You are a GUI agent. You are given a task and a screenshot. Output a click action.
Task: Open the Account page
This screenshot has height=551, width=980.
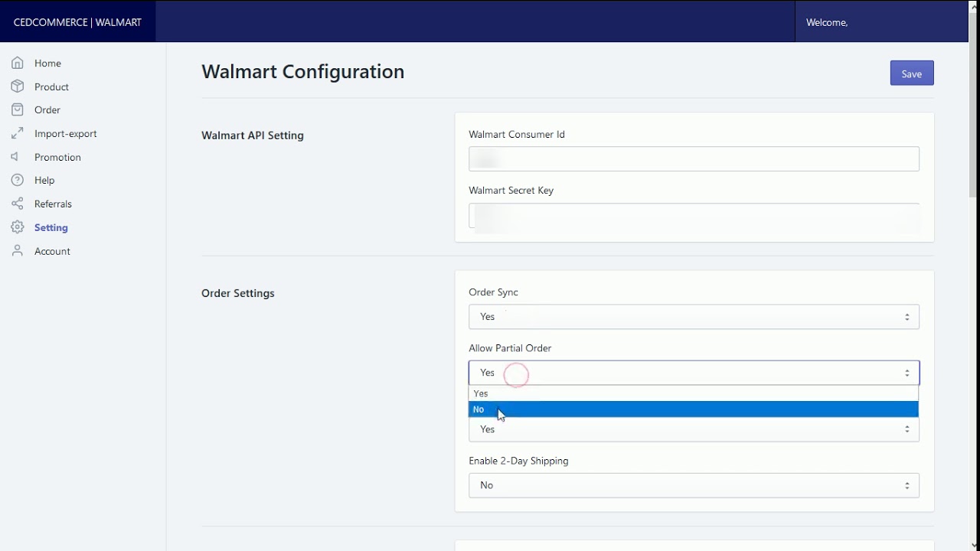tap(52, 252)
